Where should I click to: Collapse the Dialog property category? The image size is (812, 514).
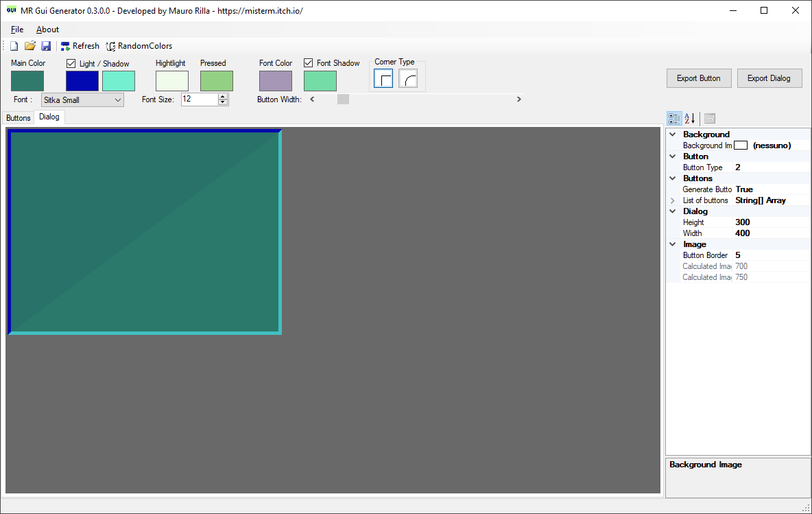[673, 211]
